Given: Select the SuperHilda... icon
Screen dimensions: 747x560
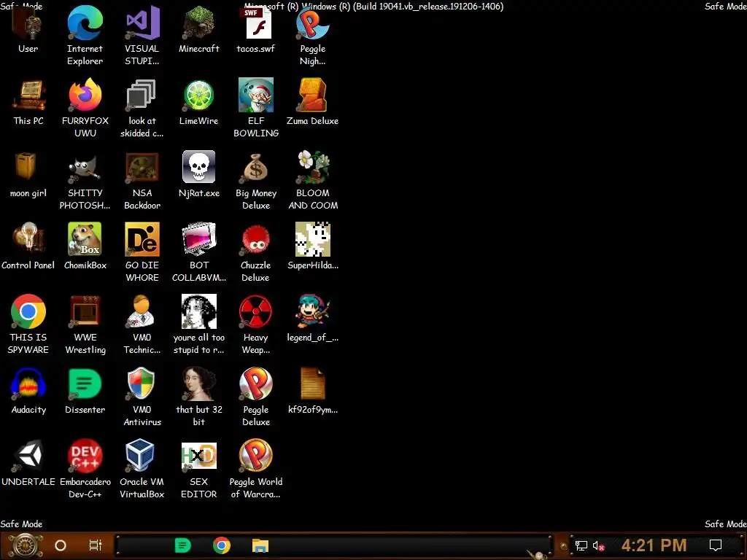Looking at the screenshot, I should coord(312,239).
